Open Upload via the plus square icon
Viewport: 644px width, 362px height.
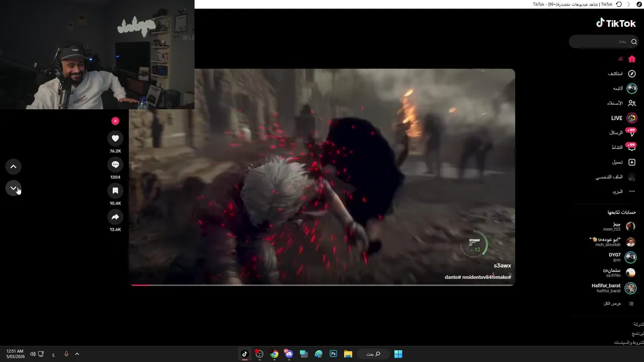[632, 162]
